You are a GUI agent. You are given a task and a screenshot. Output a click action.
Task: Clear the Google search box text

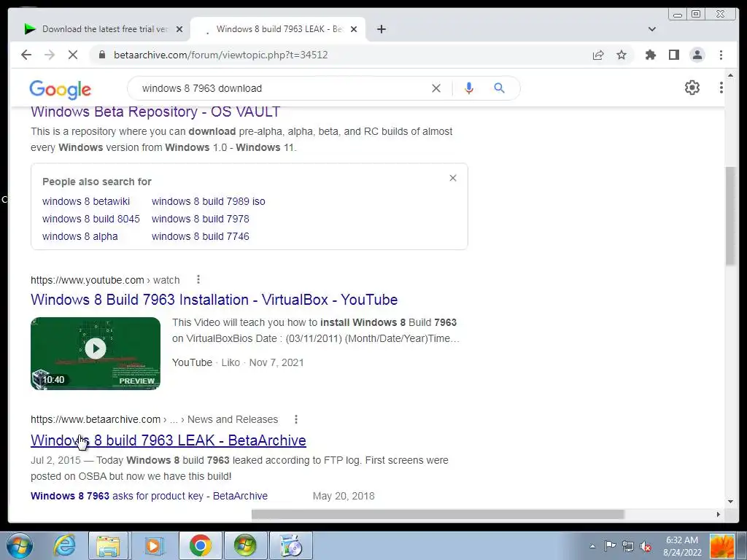436,88
